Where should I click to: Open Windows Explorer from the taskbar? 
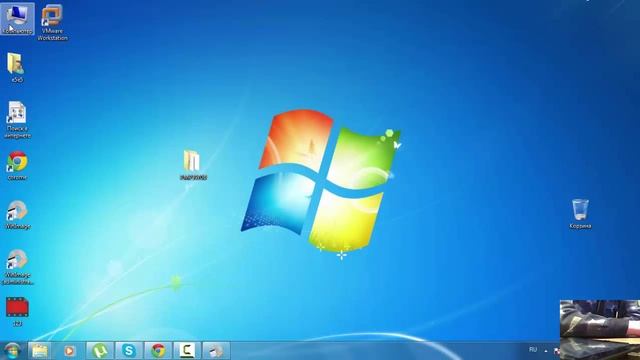tap(40, 351)
